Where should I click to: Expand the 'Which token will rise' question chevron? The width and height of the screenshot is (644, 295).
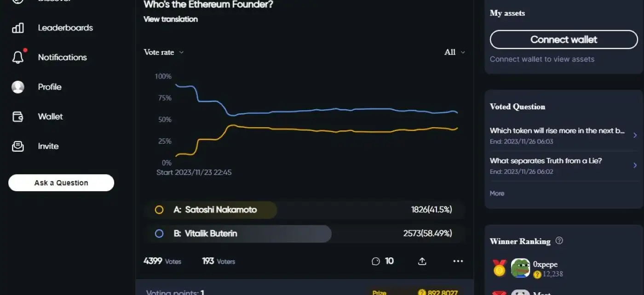point(635,135)
